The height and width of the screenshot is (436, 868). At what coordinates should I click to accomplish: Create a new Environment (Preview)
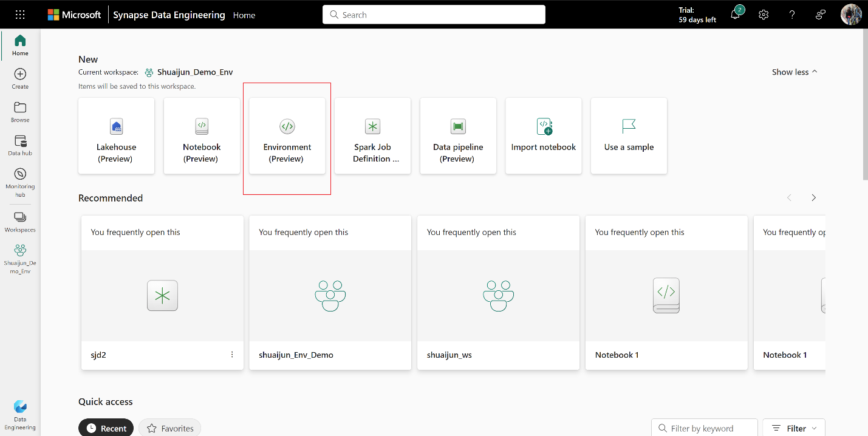(287, 136)
